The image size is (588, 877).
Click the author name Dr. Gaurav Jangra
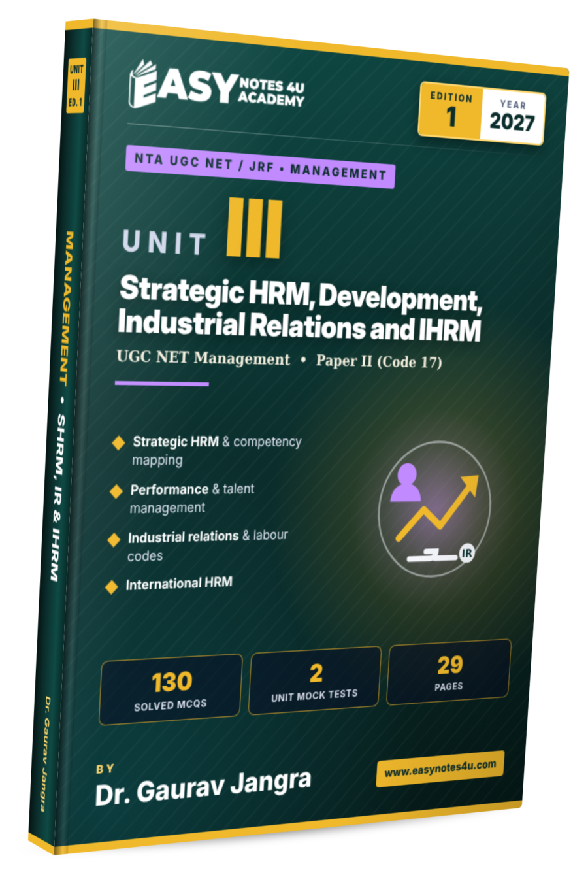coord(203,786)
